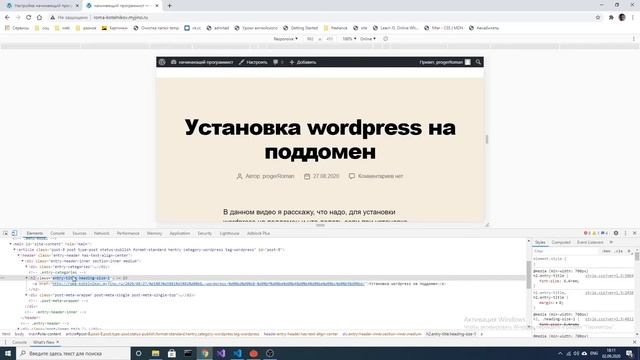Switch to the Performance tab

[x=128, y=233]
